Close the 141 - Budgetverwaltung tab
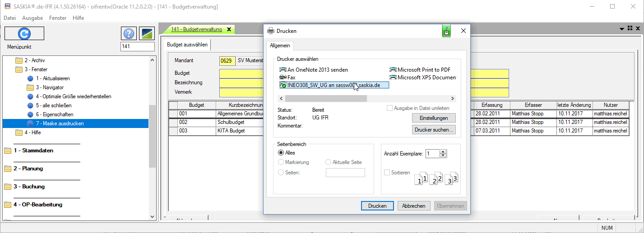Image resolution: width=644 pixels, height=233 pixels. click(229, 29)
